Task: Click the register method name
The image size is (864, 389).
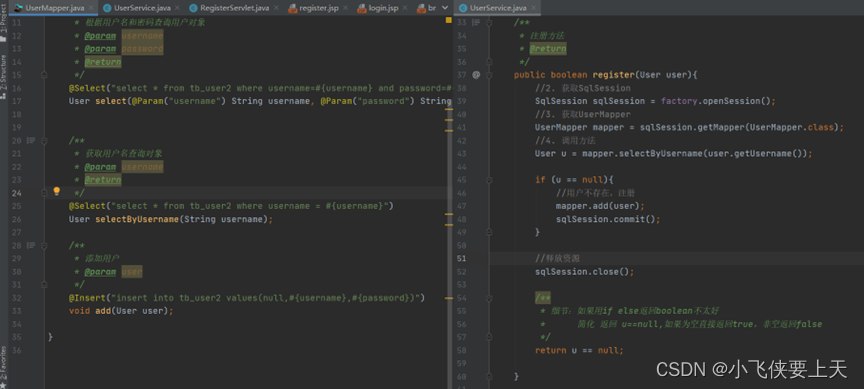Action: (x=613, y=75)
